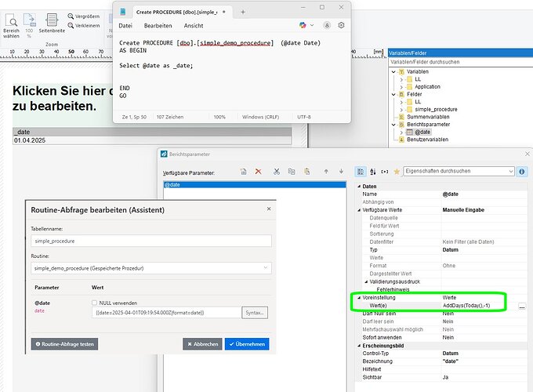Click favorites star icon in properties
Viewport: 533px width, 392px height.
coord(397,172)
